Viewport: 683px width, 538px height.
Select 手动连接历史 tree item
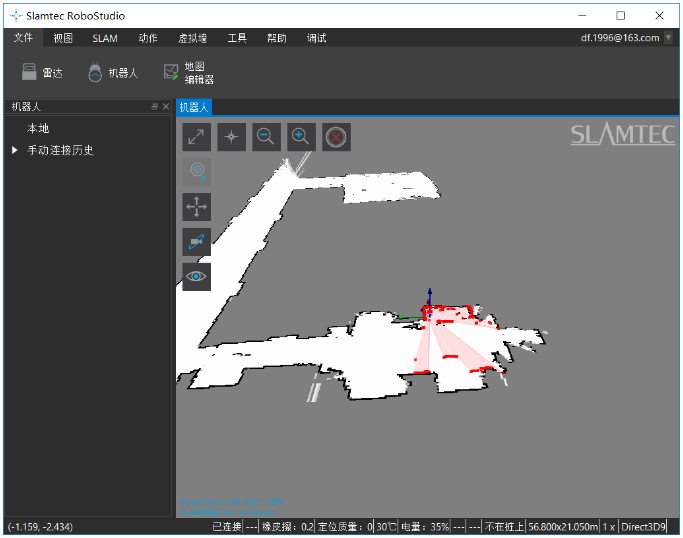tap(60, 150)
